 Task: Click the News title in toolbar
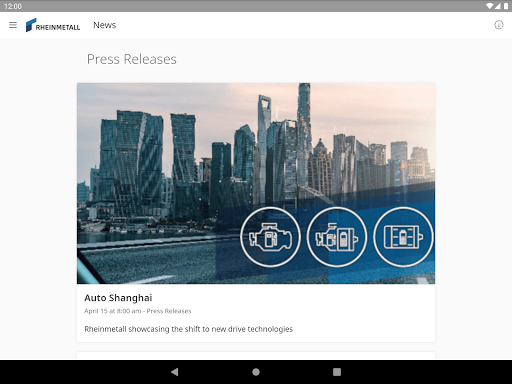click(105, 25)
